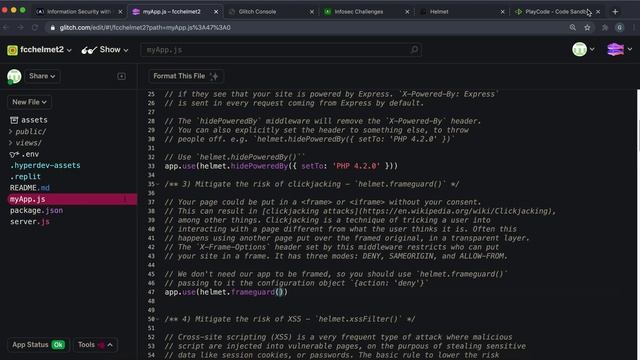Open package.json file
The width and height of the screenshot is (640, 360).
(x=36, y=210)
